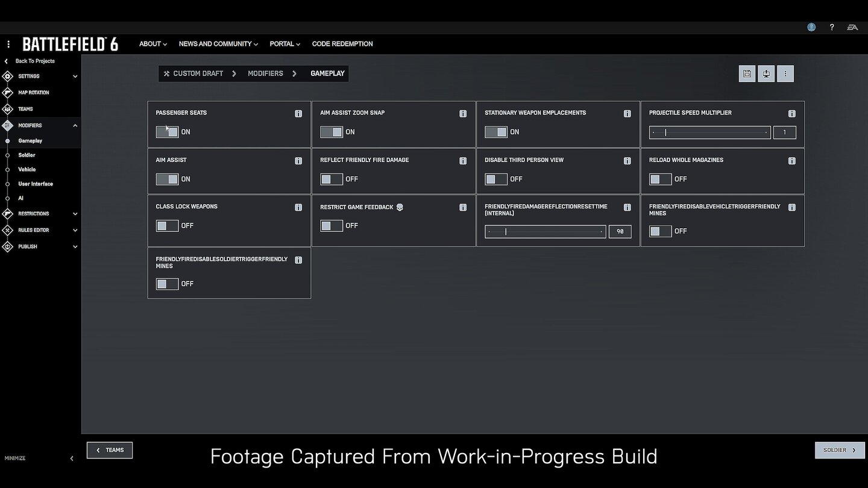The image size is (868, 488).
Task: Click the info icon for Passenger Seats
Action: tap(298, 113)
